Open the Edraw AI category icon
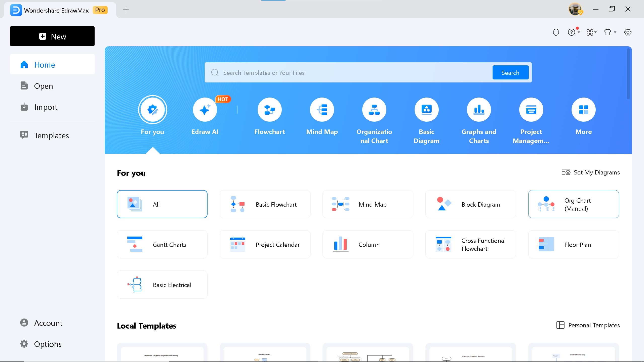Viewport: 644px width, 362px height. pos(205,110)
